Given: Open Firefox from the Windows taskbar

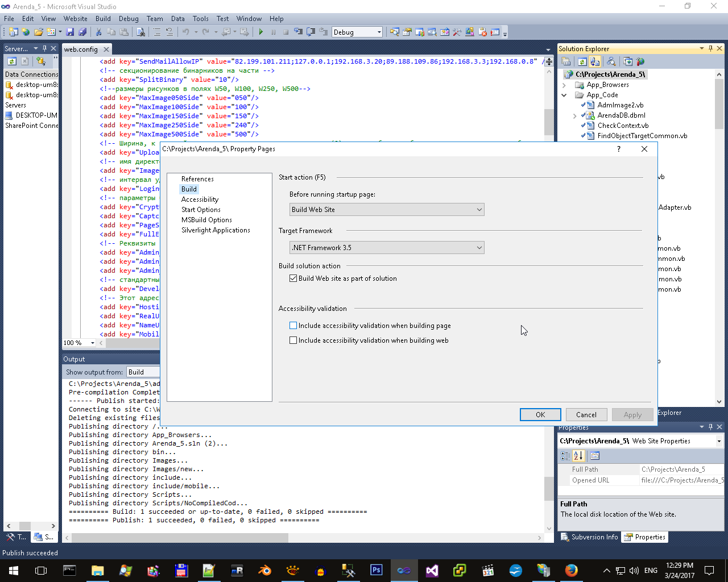Looking at the screenshot, I should [x=571, y=570].
